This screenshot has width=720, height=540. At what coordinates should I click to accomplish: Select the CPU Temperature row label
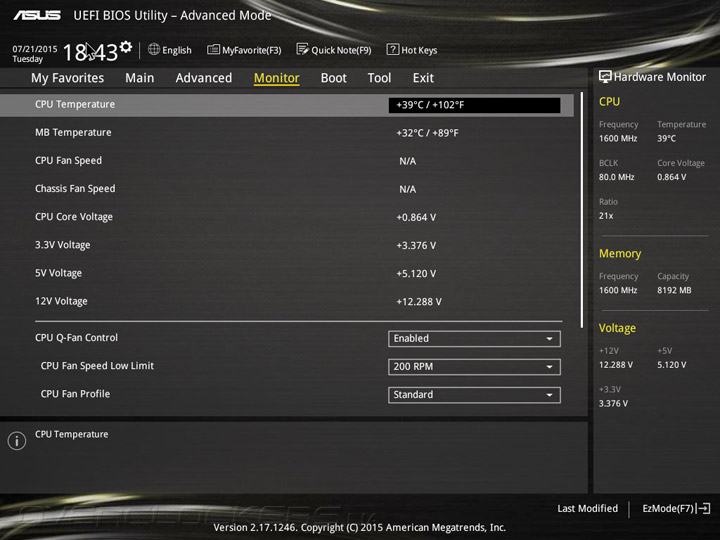(x=75, y=104)
